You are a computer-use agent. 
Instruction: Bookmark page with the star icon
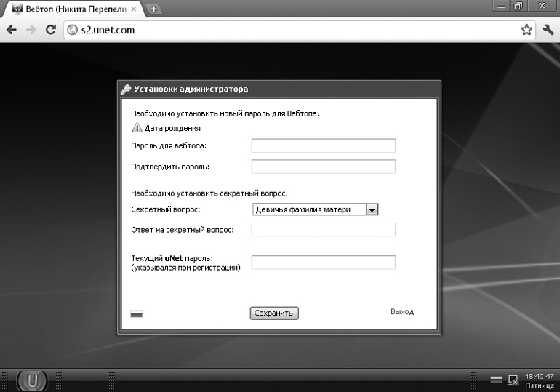pyautogui.click(x=527, y=30)
